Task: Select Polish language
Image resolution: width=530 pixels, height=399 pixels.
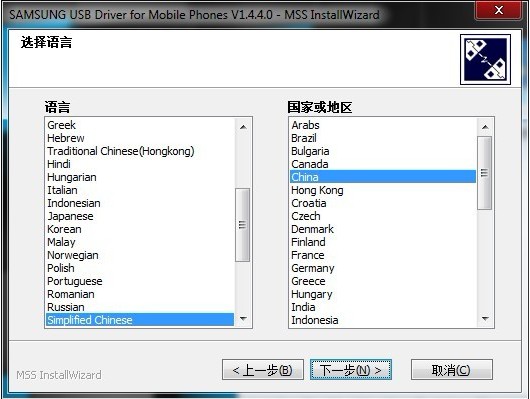Action: [140, 268]
